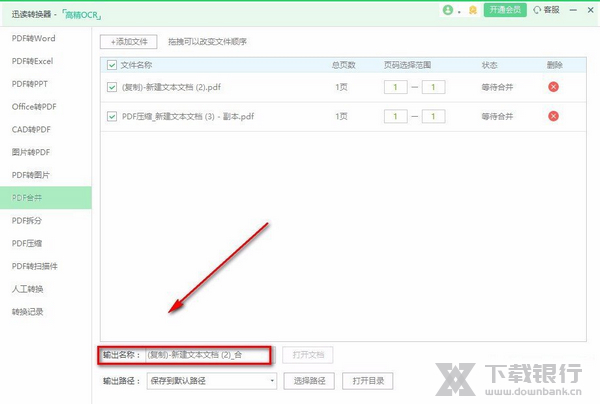Select PDF转扫描件 in sidebar
Screen dimensions: 600x404
(34, 266)
